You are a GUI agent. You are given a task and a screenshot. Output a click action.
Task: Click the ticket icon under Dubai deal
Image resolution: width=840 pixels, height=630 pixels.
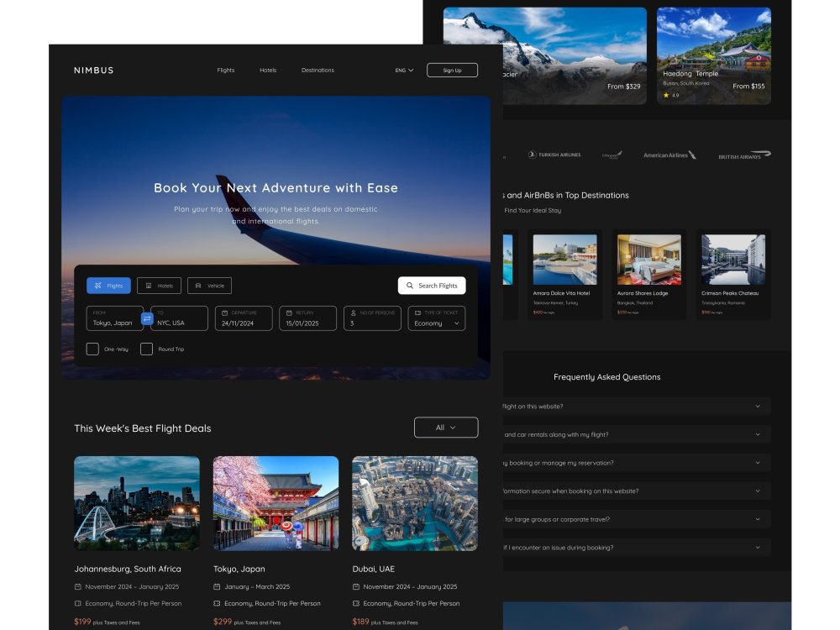pyautogui.click(x=355, y=603)
